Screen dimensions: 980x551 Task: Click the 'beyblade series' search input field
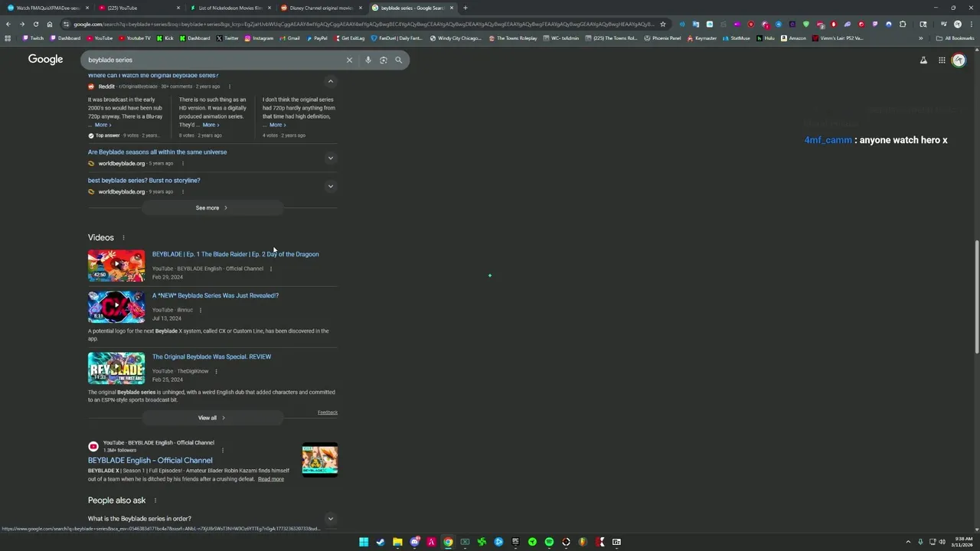(x=213, y=60)
